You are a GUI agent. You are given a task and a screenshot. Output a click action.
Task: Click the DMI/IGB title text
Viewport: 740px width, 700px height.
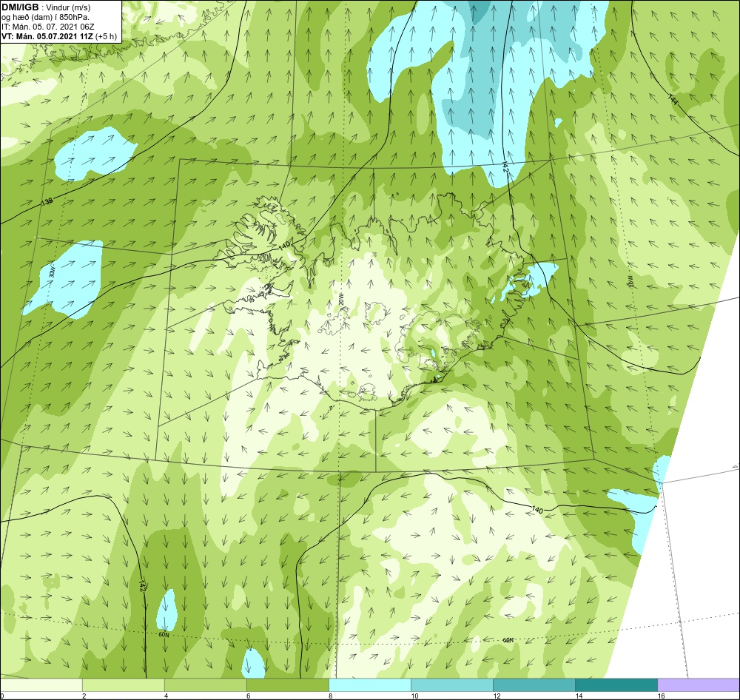pyautogui.click(x=20, y=7)
